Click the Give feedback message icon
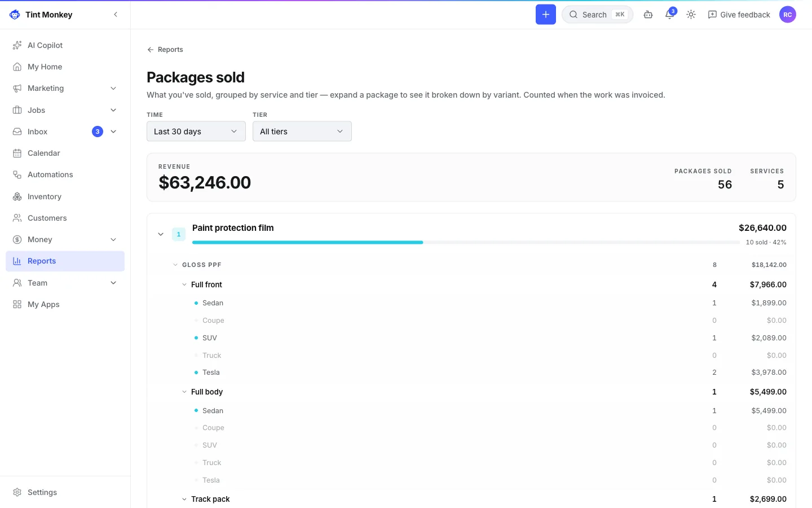Viewport: 812px width, 508px height. 712,15
